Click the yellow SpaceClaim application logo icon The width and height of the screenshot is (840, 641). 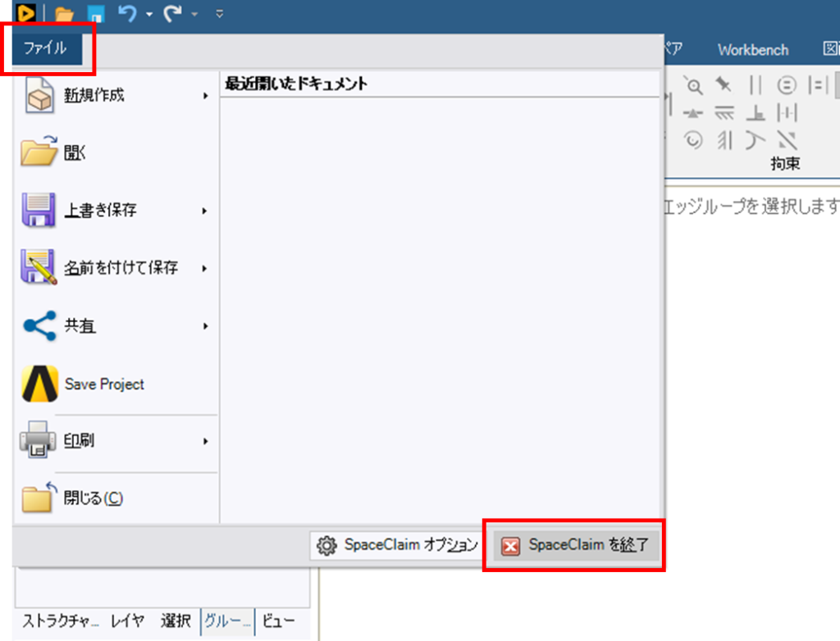pyautogui.click(x=25, y=12)
